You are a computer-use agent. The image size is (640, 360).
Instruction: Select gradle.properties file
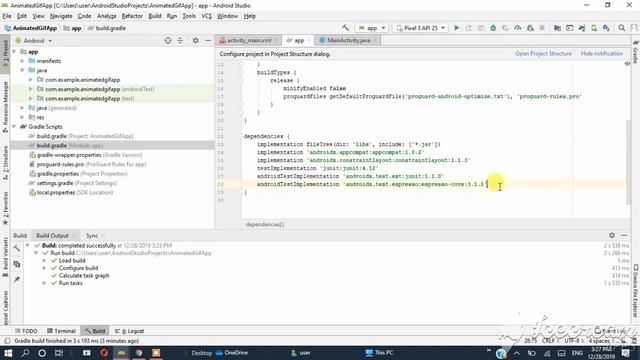click(78, 174)
